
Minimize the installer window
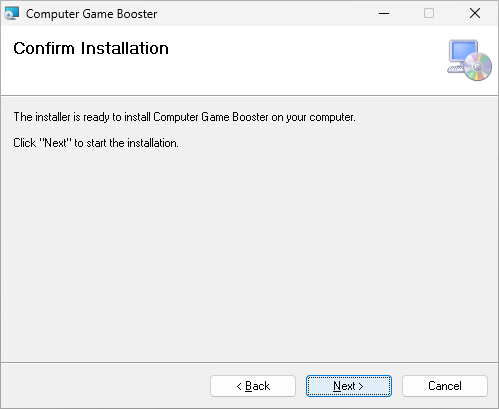click(x=384, y=13)
